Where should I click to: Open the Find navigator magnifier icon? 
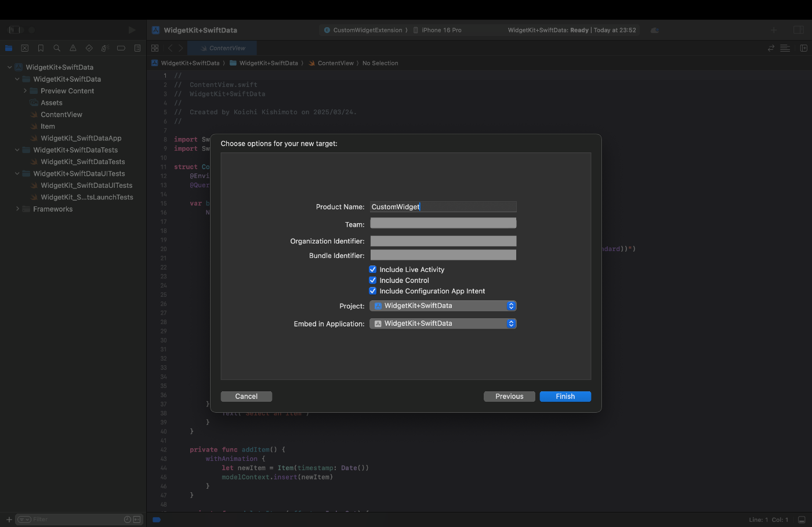click(57, 48)
